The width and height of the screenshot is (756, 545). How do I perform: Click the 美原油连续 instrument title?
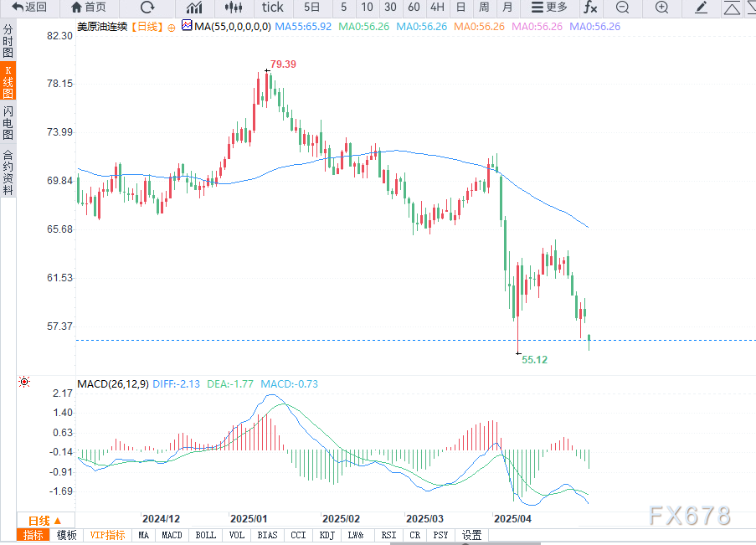click(102, 27)
